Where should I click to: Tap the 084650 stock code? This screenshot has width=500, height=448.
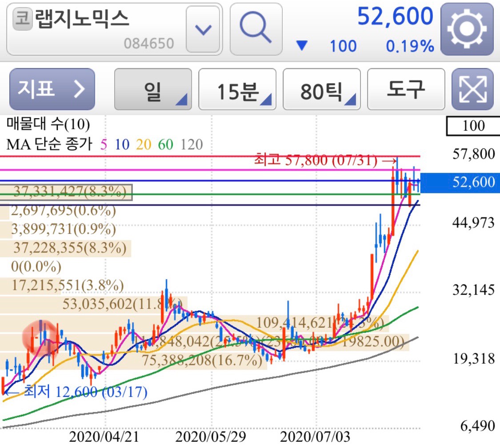(x=149, y=44)
